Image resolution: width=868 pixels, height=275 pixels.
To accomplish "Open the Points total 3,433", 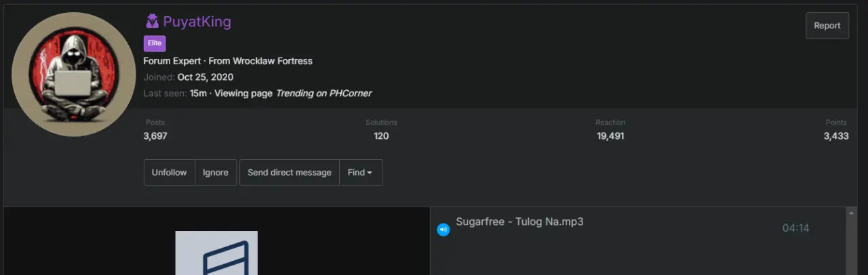I will tap(836, 136).
